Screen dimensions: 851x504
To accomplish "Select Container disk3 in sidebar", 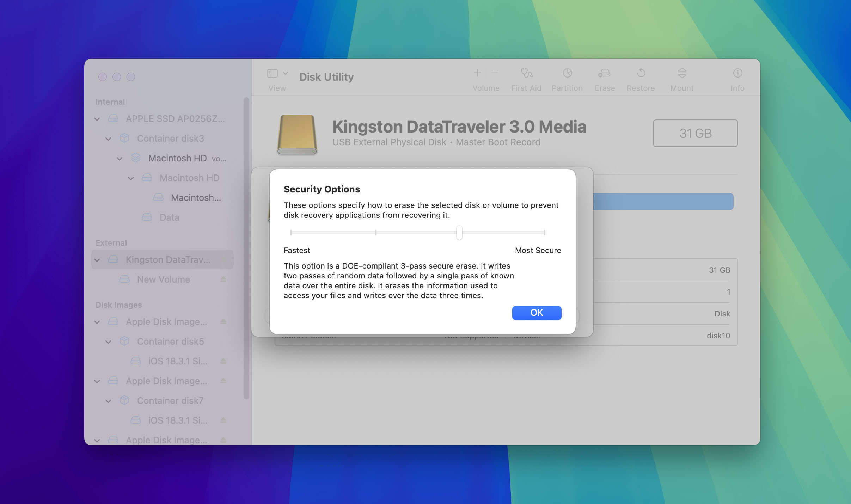I will pos(162,139).
